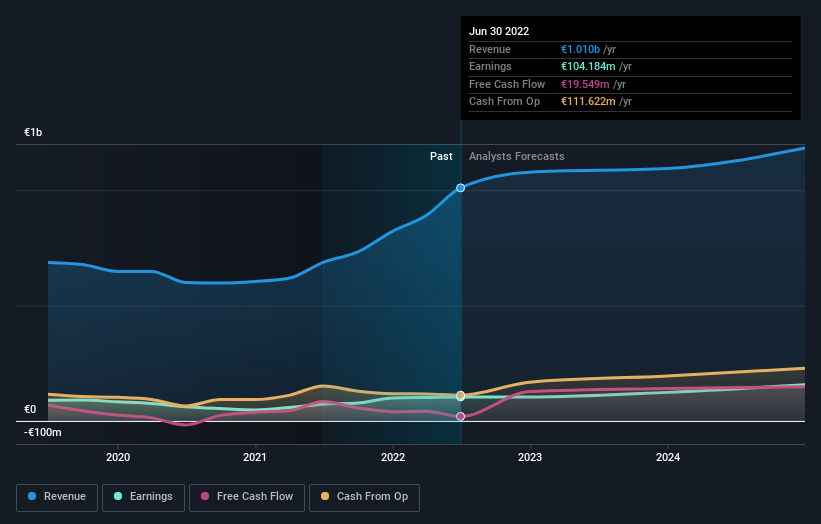
Task: Click the blue Revenue data point marker
Action: click(x=460, y=188)
